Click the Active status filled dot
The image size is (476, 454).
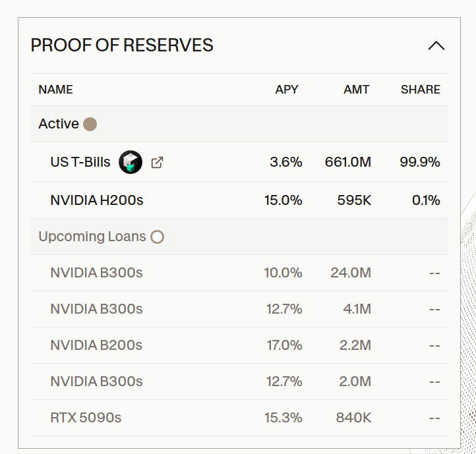pyautogui.click(x=90, y=124)
